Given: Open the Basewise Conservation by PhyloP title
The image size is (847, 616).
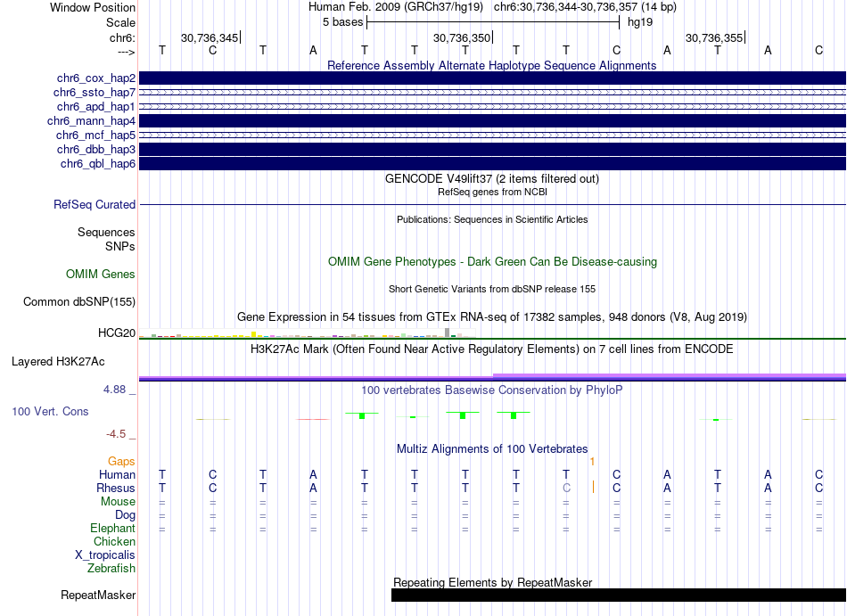Looking at the screenshot, I should click(x=491, y=390).
